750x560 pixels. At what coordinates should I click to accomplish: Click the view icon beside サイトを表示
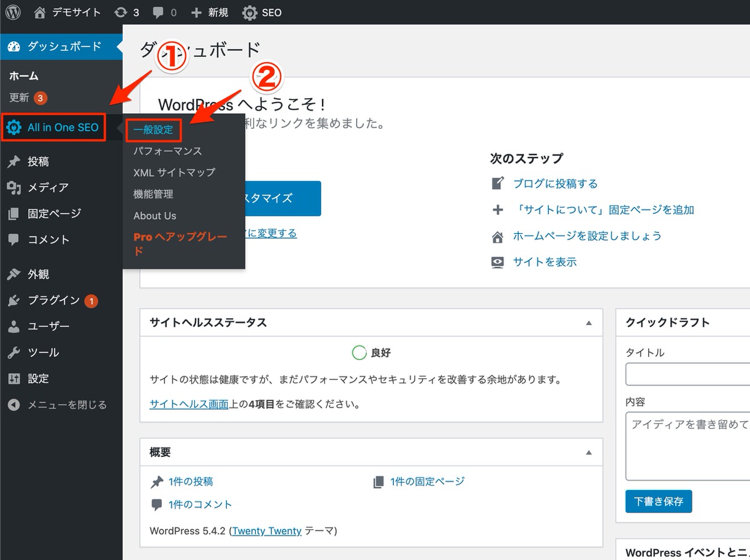497,262
